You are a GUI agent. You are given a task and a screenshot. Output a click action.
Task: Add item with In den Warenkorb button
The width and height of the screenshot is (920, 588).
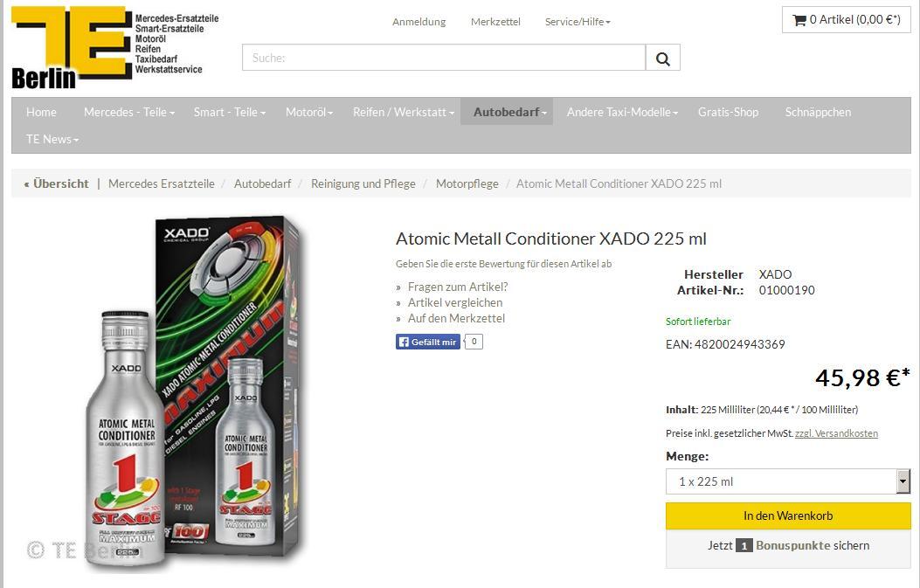[x=788, y=515]
